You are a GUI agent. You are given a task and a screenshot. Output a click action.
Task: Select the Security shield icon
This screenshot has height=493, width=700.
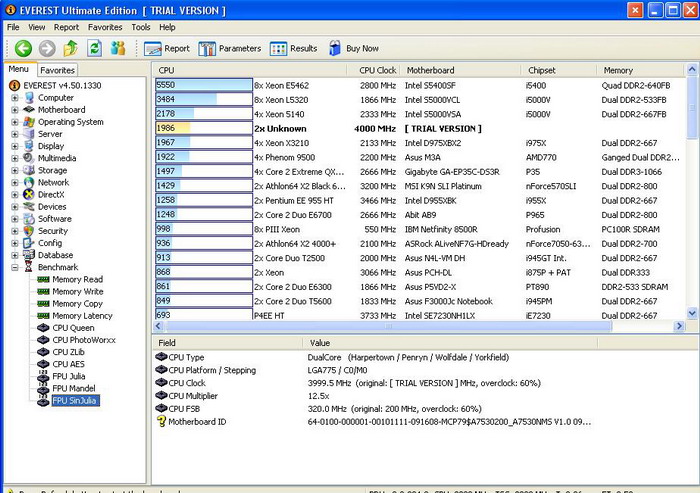pos(29,231)
